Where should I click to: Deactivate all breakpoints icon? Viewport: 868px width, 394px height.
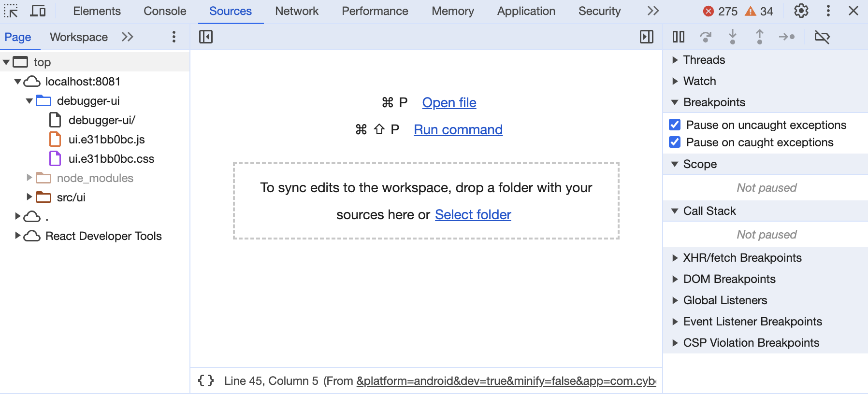click(x=822, y=37)
